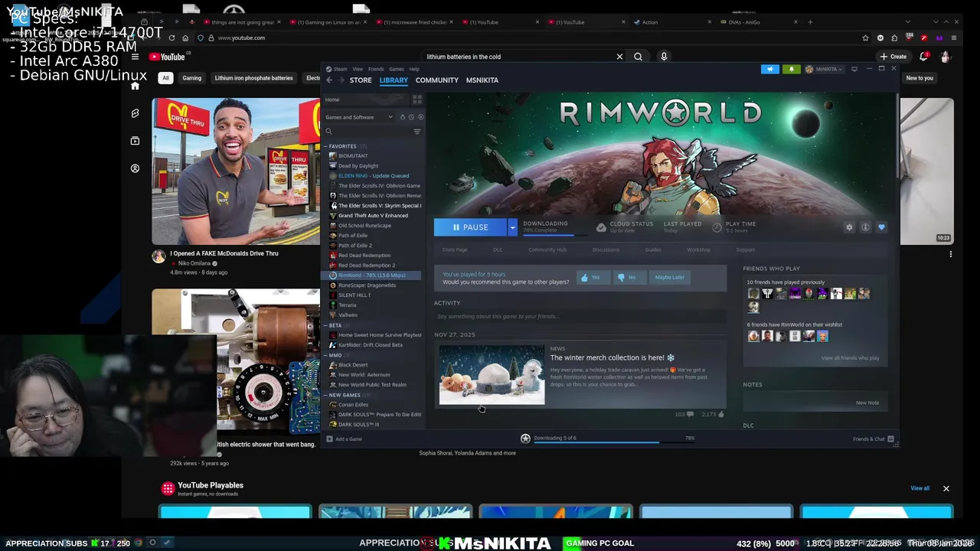Choose Maybe Later for recommendation

click(670, 277)
